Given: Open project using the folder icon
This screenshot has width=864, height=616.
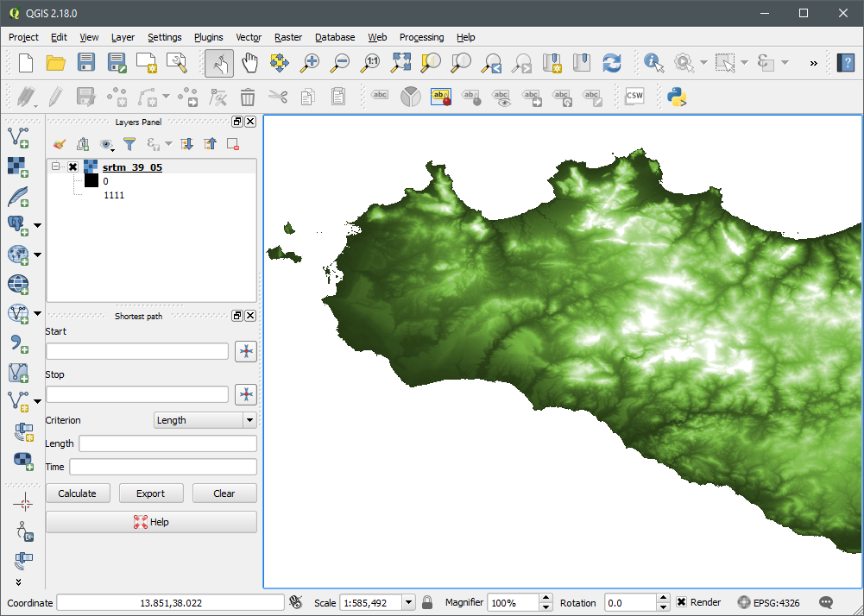Looking at the screenshot, I should (x=55, y=63).
